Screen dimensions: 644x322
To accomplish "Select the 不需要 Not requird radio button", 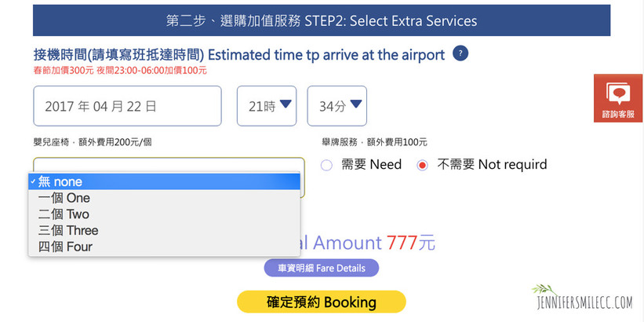I will pos(422,165).
